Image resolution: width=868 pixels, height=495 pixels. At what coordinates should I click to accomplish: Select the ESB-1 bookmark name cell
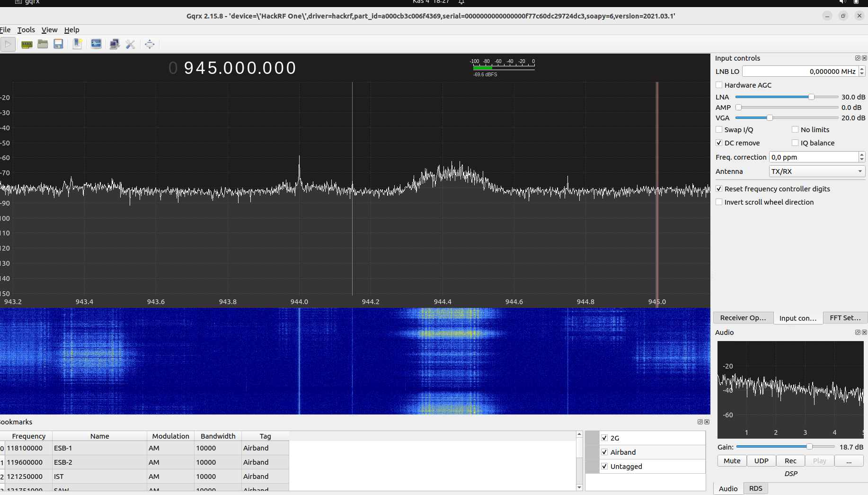(x=100, y=448)
